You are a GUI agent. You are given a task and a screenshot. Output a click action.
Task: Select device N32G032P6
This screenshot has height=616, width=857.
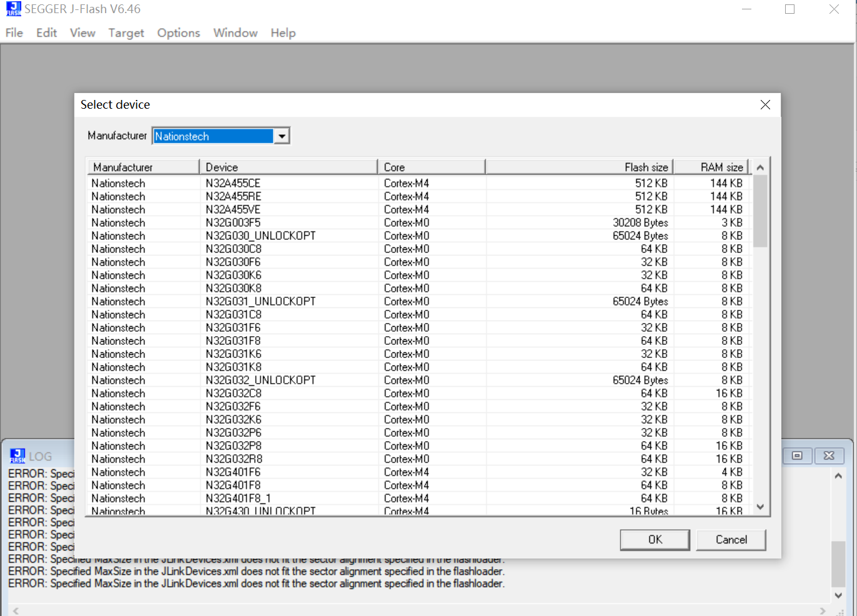[x=233, y=432]
